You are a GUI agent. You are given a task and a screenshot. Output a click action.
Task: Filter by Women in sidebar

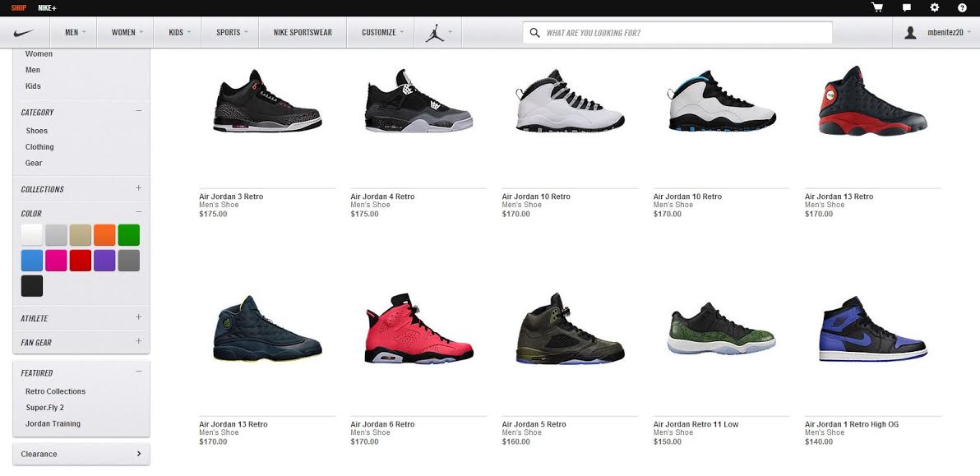39,53
